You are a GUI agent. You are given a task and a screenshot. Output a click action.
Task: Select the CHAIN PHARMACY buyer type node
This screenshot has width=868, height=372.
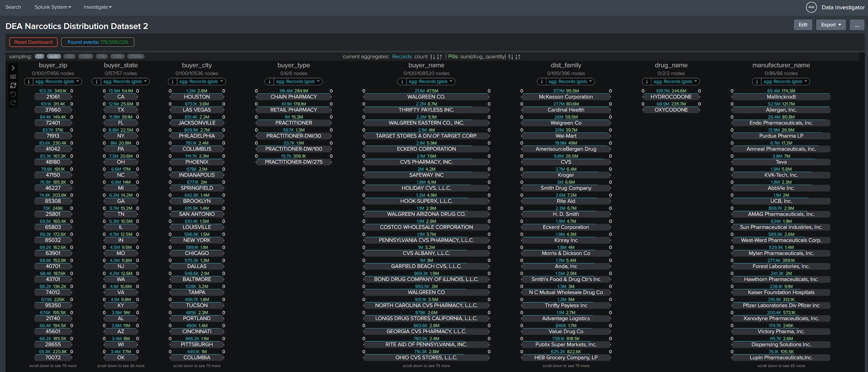click(294, 97)
